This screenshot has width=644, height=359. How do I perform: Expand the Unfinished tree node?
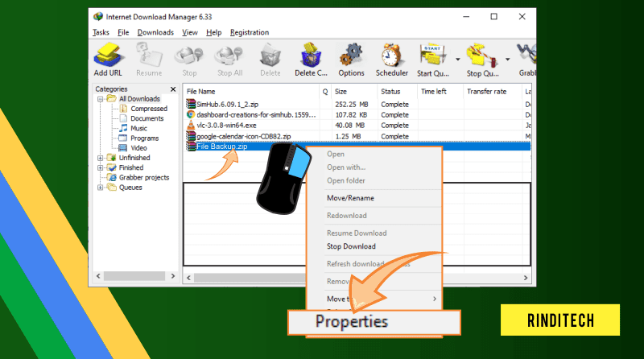tap(100, 158)
